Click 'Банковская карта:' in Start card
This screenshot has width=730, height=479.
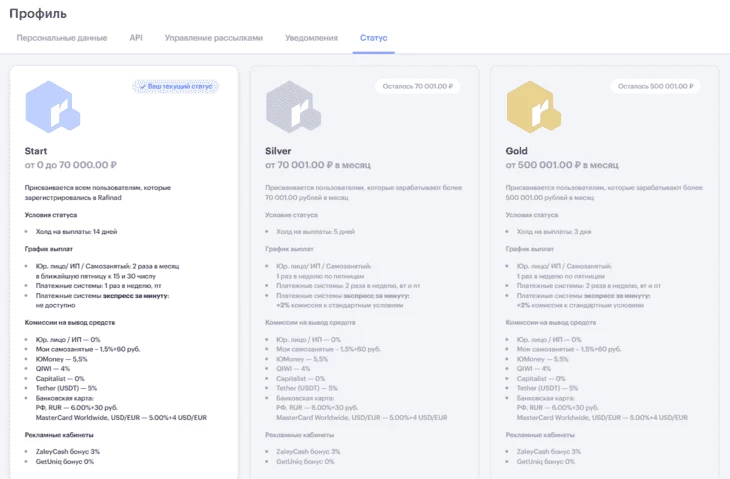tap(65, 398)
